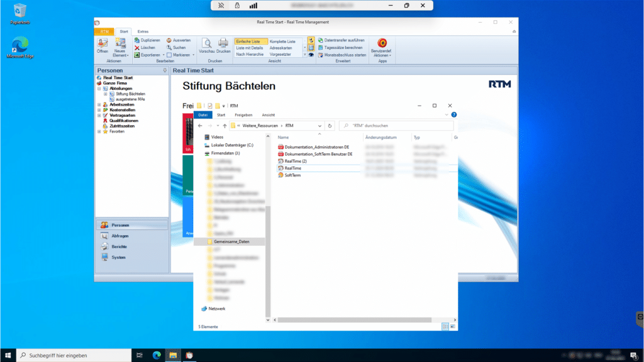Screen dimensions: 644x362
Task: Click the Duplizieren icon
Action: (136, 40)
